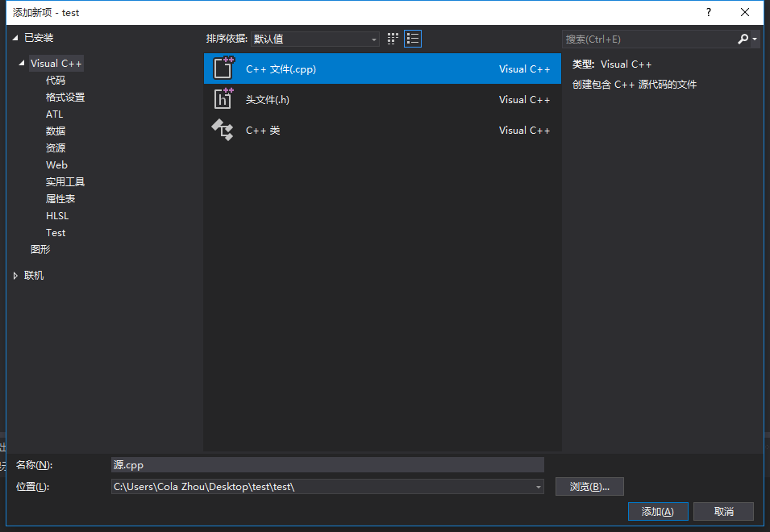Viewport: 770px width, 532px height.
Task: Select the HLSL category
Action: [x=57, y=215]
